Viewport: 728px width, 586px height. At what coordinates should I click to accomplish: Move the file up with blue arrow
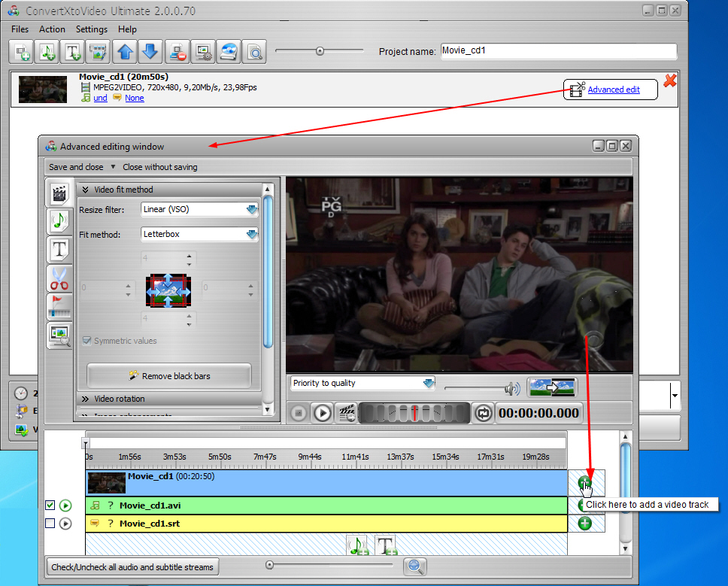tap(124, 52)
